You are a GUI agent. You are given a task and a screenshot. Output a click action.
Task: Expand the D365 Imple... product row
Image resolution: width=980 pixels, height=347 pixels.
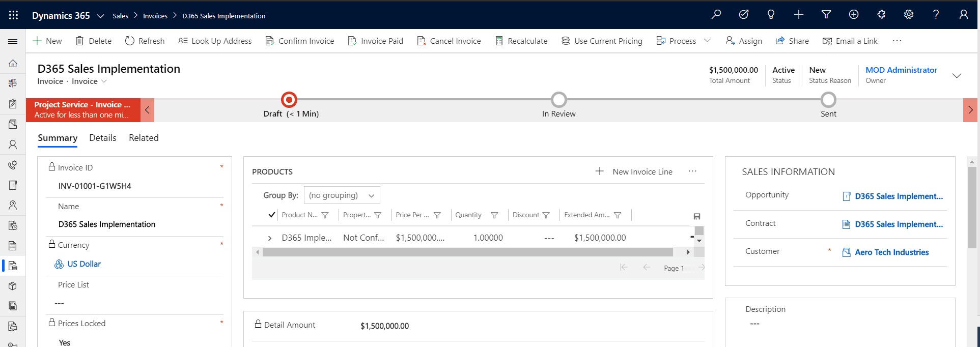[x=270, y=238]
